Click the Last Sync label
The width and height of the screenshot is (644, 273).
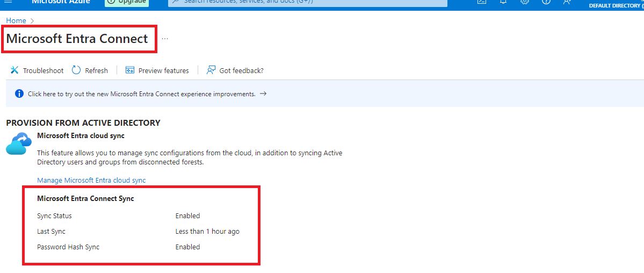[51, 232]
